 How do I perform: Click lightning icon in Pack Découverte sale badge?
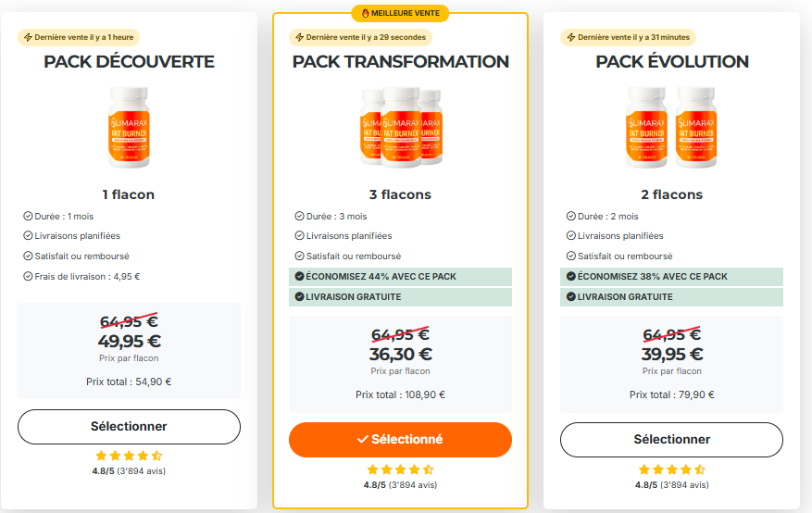coord(28,38)
